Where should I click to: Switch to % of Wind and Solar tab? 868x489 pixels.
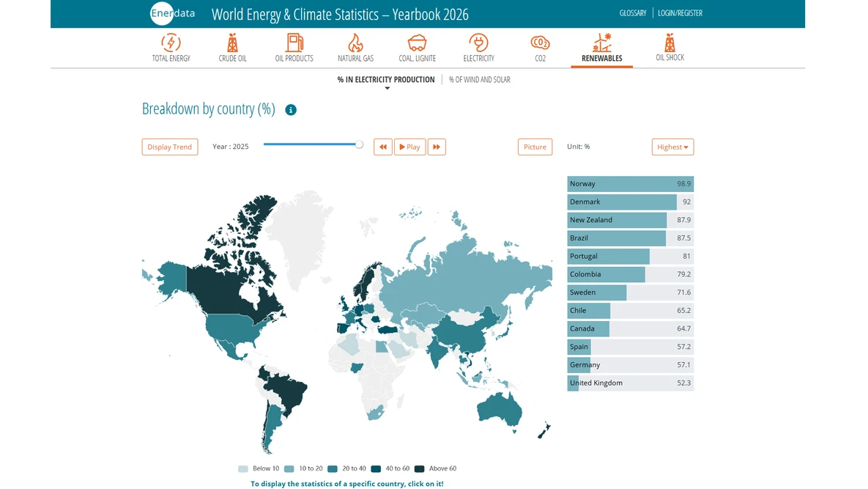479,80
